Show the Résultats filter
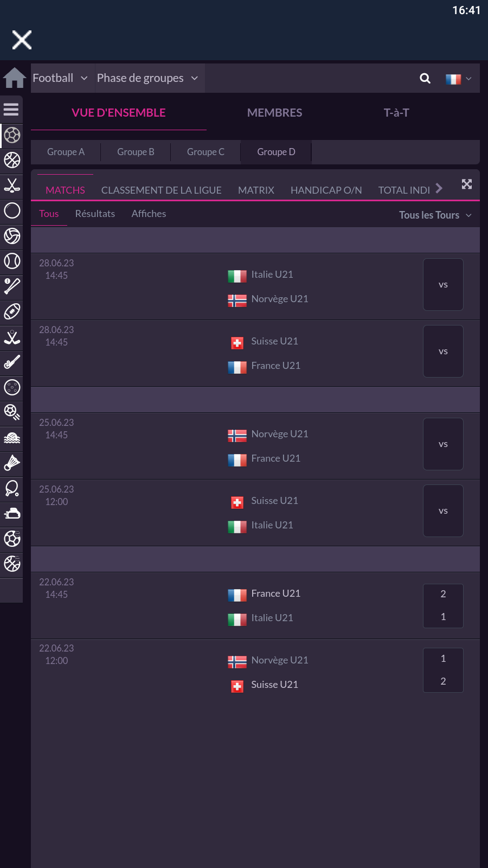The image size is (488, 868). coord(95,214)
